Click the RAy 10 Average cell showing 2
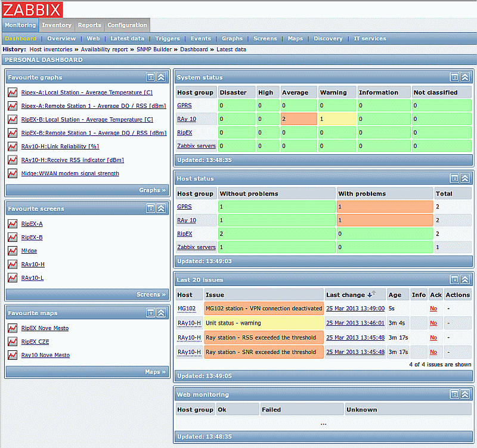 [x=299, y=119]
